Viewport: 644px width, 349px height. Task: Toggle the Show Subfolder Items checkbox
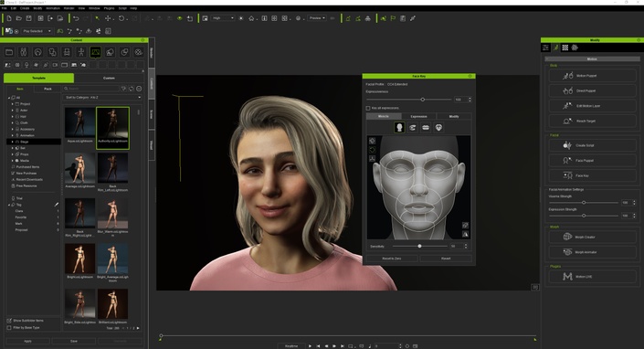point(9,321)
